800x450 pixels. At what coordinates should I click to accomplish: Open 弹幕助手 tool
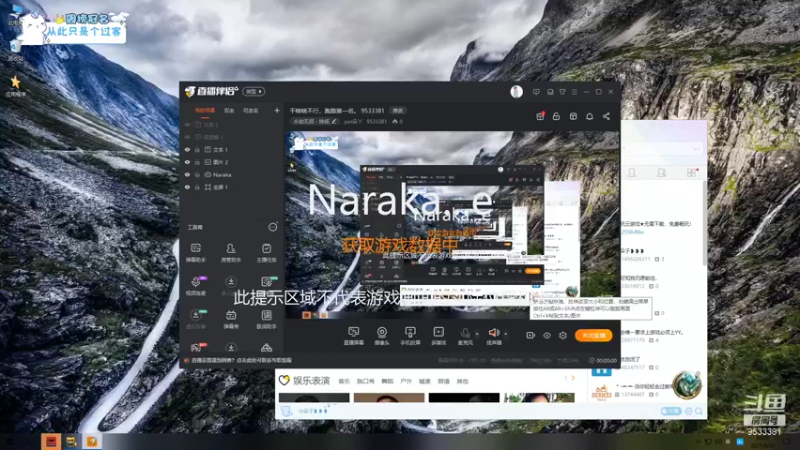coord(195,253)
